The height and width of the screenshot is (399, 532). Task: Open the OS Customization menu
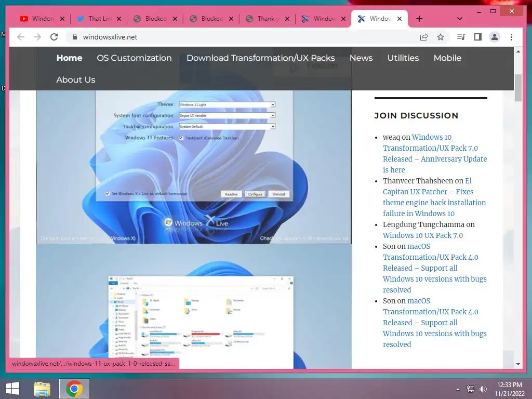[135, 58]
